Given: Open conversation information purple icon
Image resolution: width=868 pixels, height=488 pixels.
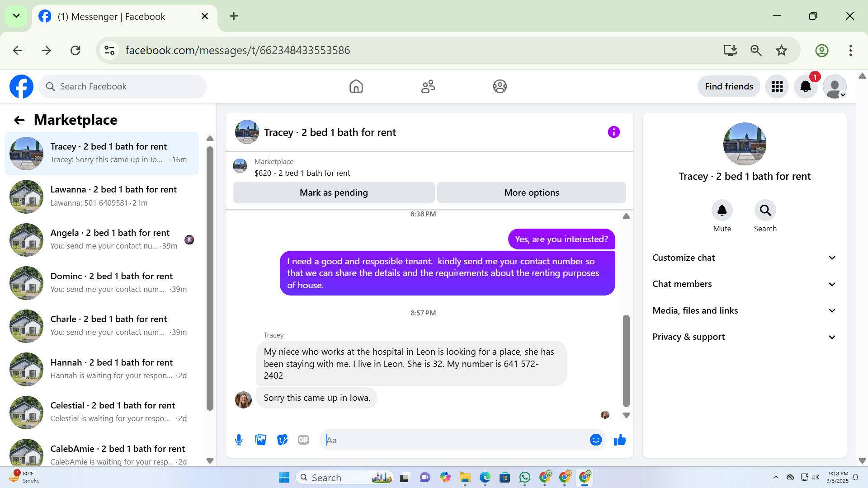Looking at the screenshot, I should click(x=613, y=132).
